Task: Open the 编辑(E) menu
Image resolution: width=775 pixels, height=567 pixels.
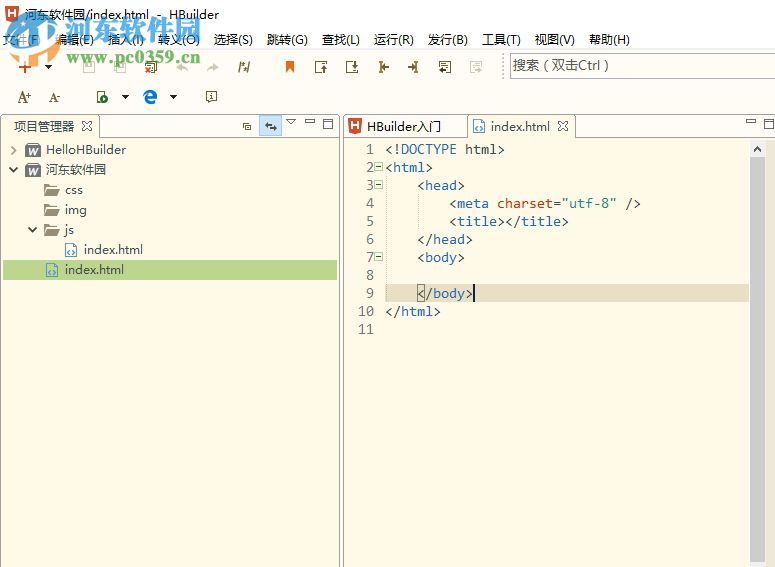Action: 74,40
